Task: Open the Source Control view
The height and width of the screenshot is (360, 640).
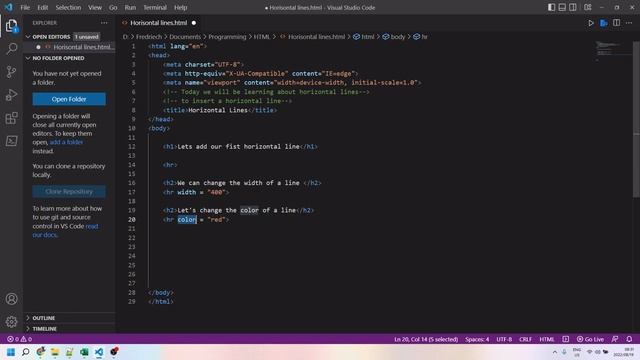Action: click(x=11, y=72)
